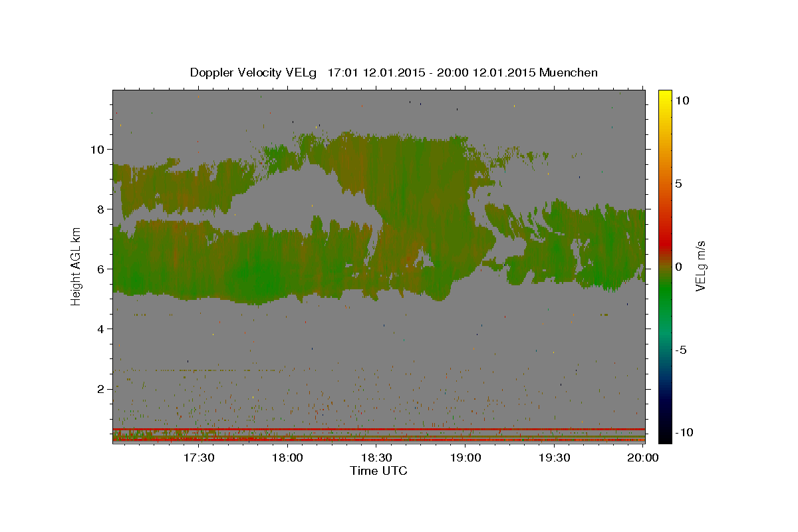Click the colorbar value 10 label
The image size is (798, 532).
(682, 100)
